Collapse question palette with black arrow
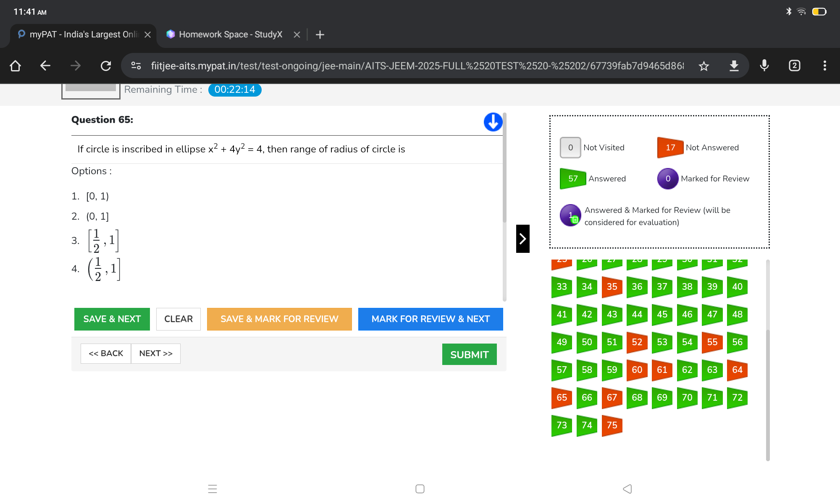Screen dimensions: 840x504 (x=523, y=239)
